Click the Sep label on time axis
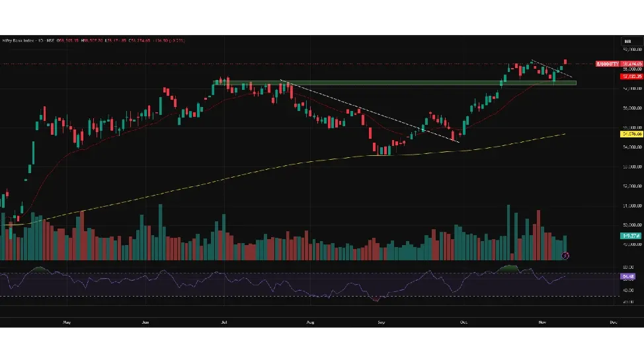This screenshot has height=362, width=644. 381,322
